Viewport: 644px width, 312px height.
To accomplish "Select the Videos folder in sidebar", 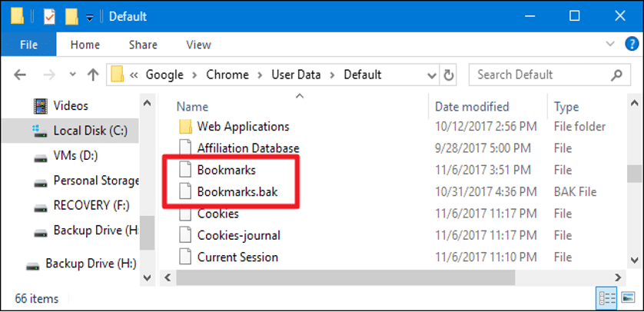I will pos(71,105).
